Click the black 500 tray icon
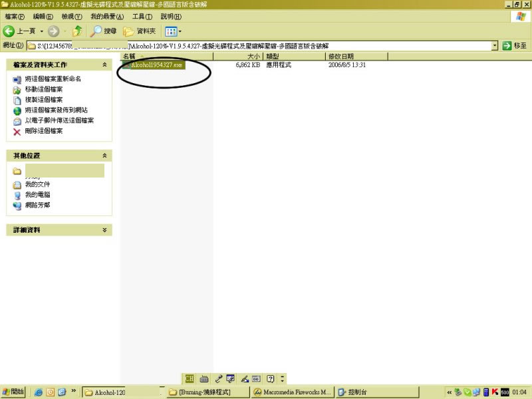The height and width of the screenshot is (399, 532). coord(505,392)
